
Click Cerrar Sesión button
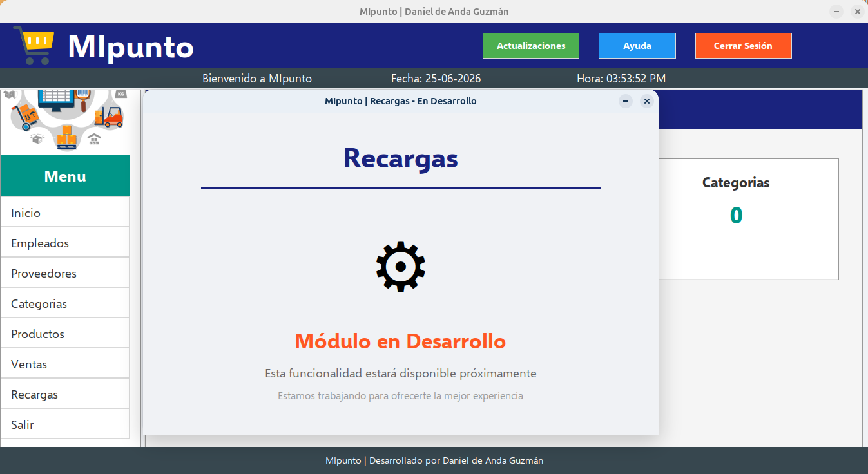point(743,46)
